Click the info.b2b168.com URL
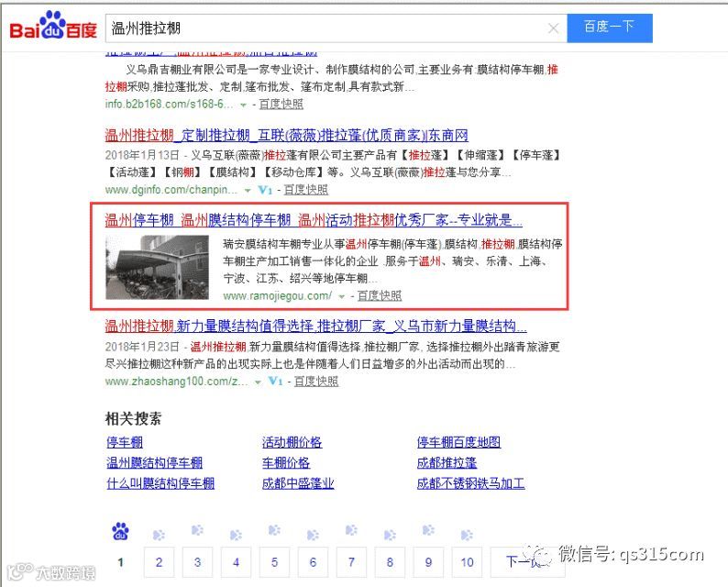This screenshot has height=587, width=728. pyautogui.click(x=169, y=104)
